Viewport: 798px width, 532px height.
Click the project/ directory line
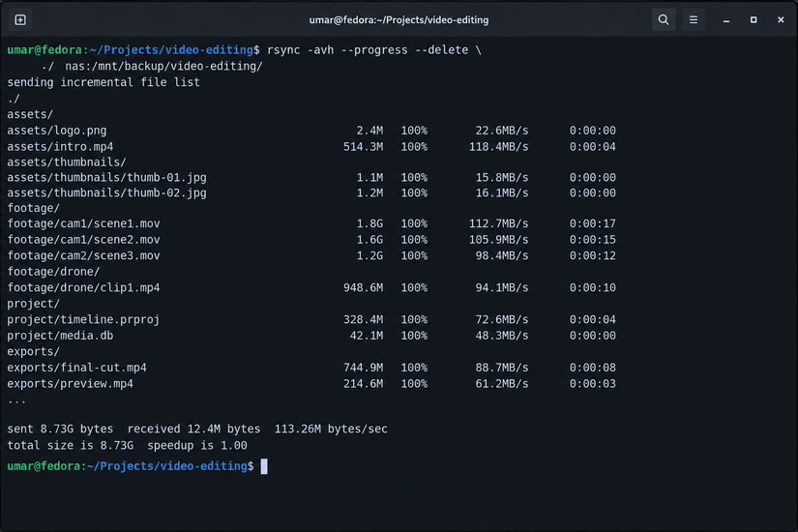tap(34, 304)
